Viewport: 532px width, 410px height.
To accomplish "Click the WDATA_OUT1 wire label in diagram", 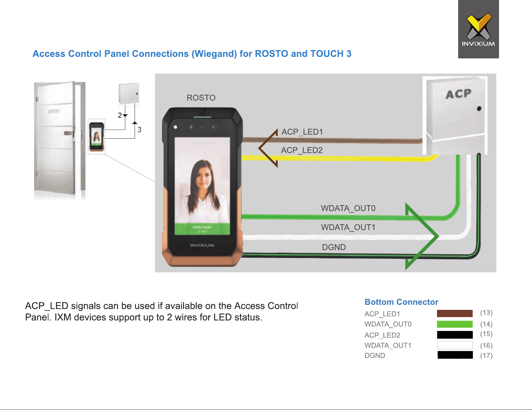I will (348, 227).
